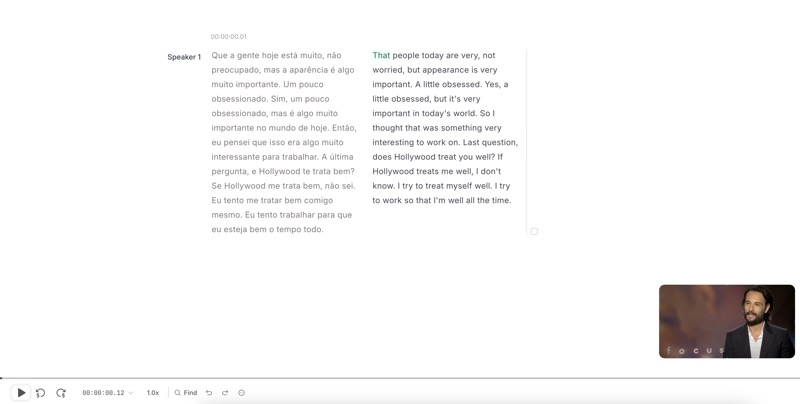Viewport: 800px width, 404px height.
Task: Click the 00:00:00.01 segment timestamp
Action: click(x=229, y=37)
